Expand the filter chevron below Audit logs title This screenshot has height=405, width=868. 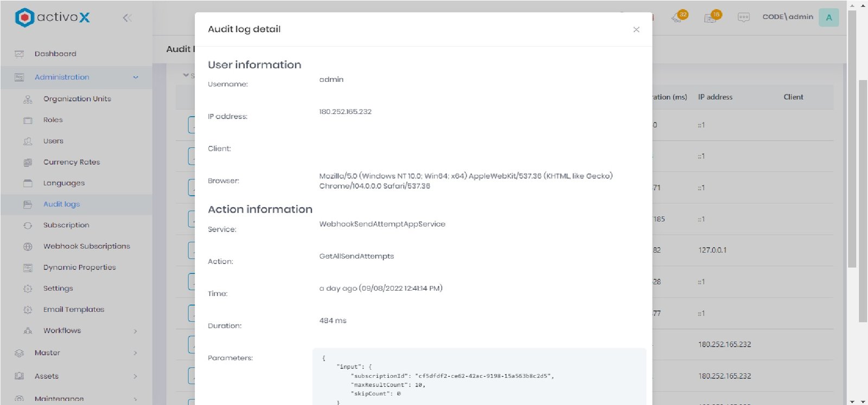(186, 75)
